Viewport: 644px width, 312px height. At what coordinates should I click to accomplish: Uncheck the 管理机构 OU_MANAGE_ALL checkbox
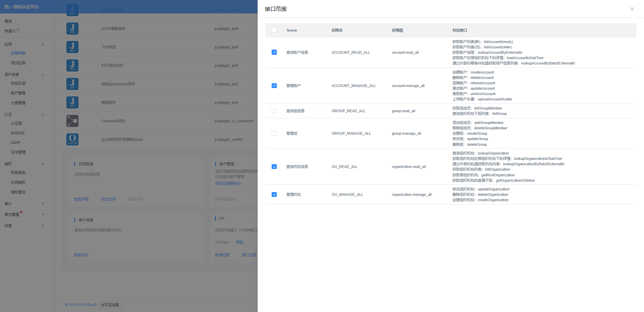coord(274,194)
